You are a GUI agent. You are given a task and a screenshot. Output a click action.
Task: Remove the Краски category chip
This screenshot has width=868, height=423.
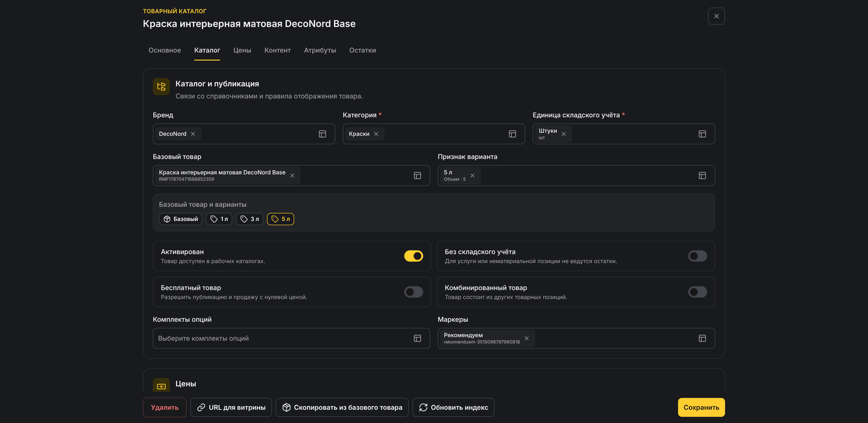376,134
